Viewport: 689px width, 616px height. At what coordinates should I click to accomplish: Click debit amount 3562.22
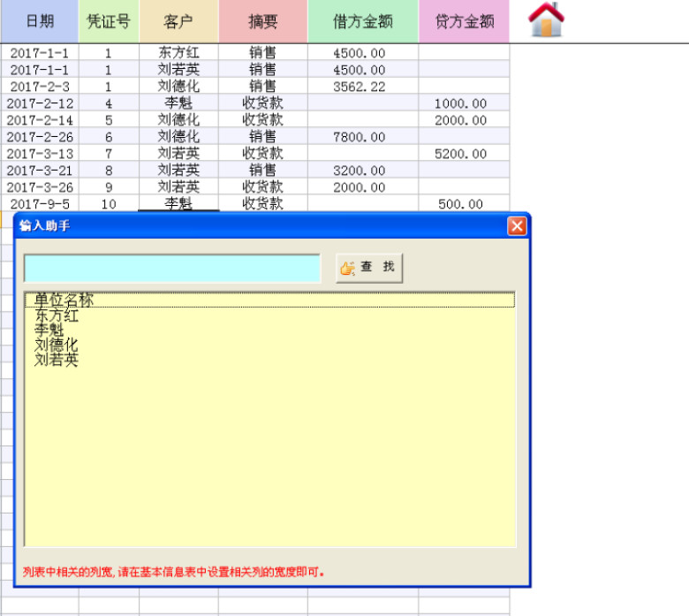pyautogui.click(x=363, y=87)
